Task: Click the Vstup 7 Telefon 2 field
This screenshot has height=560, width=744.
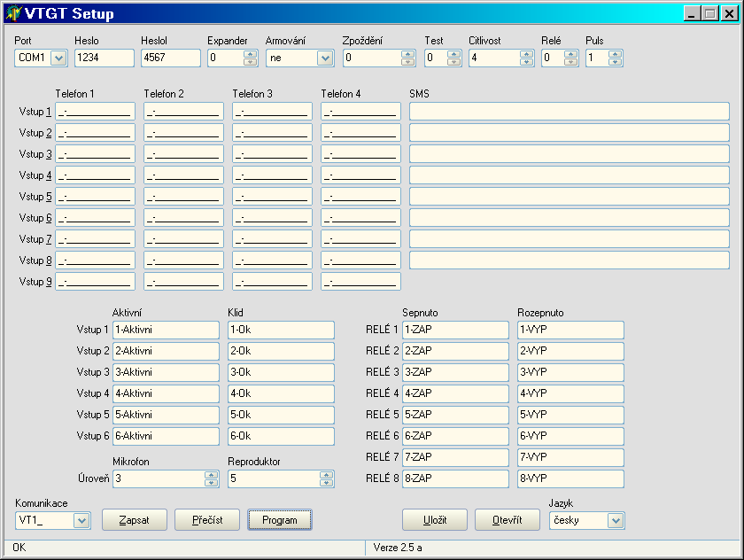Action: click(183, 239)
